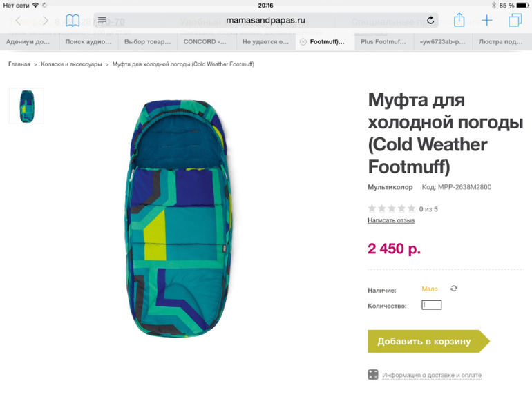Close the Footmuff) tab
Viewport: 532px width, 399px height.
click(x=303, y=41)
